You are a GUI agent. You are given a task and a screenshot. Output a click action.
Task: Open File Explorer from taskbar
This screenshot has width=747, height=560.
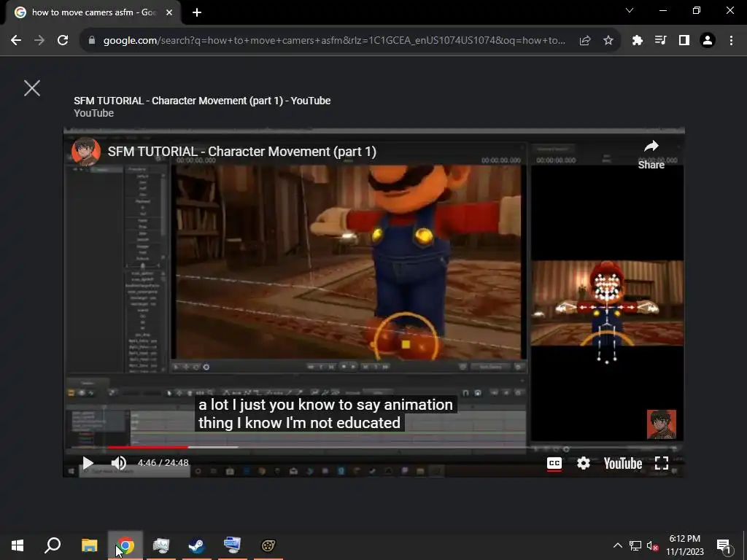pyautogui.click(x=89, y=545)
